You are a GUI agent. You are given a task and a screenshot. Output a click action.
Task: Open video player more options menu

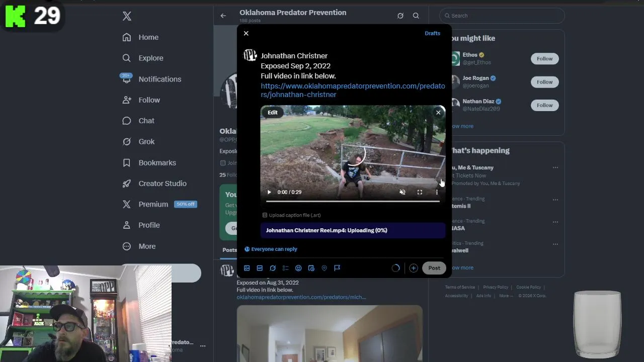coord(437,192)
